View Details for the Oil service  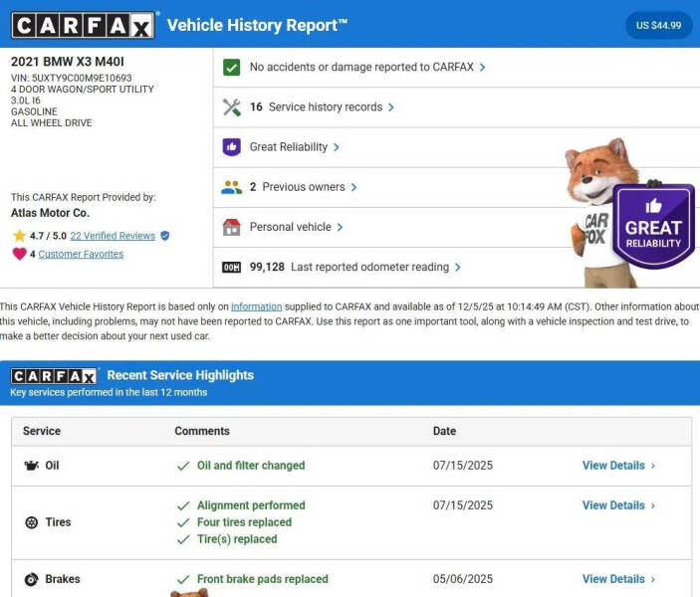(618, 466)
